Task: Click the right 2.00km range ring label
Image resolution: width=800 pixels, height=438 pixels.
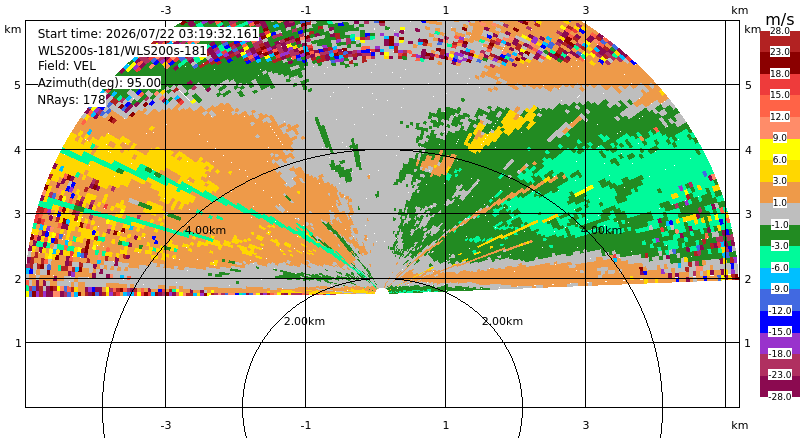Action: coord(503,321)
